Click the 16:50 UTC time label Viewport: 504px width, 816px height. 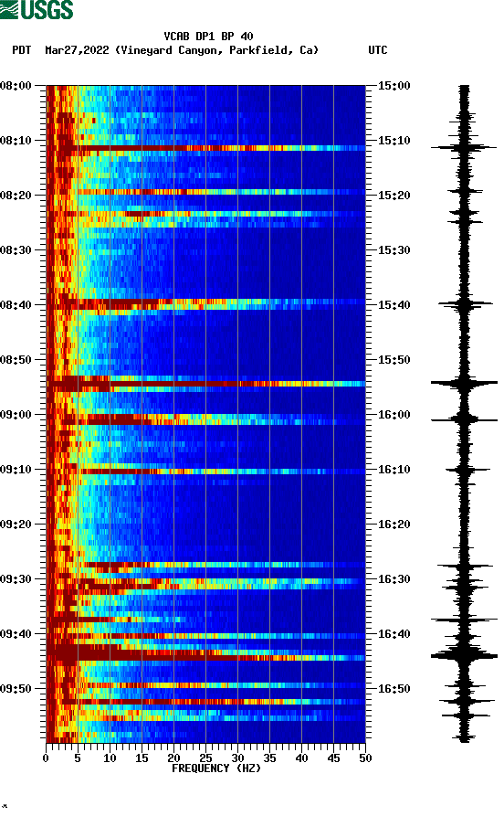coord(394,688)
